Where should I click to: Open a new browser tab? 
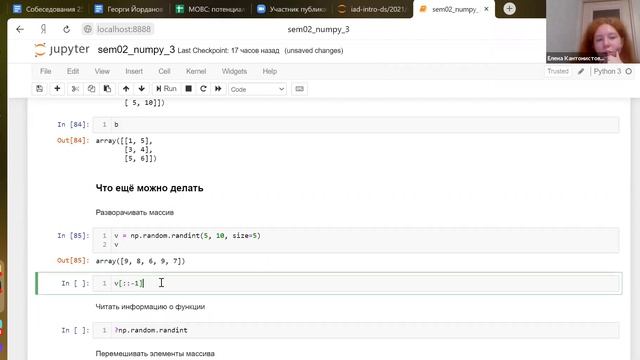point(509,9)
